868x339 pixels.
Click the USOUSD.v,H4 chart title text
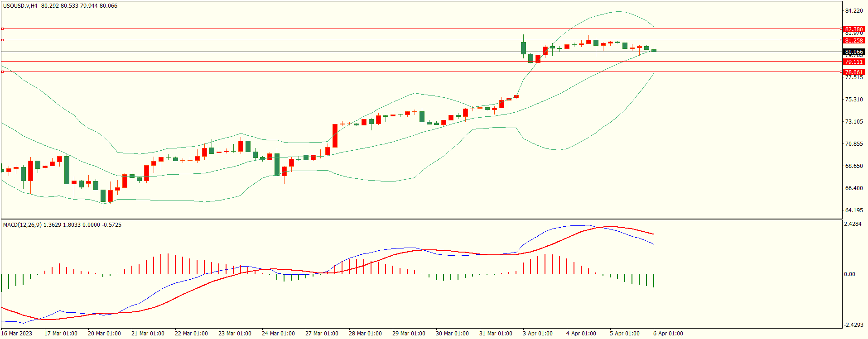coord(20,6)
